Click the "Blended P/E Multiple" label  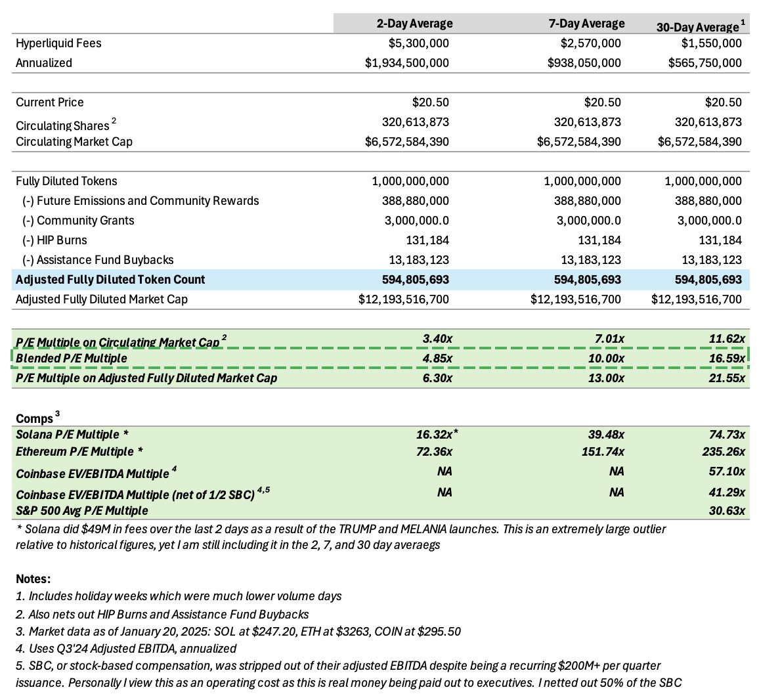[x=71, y=359]
